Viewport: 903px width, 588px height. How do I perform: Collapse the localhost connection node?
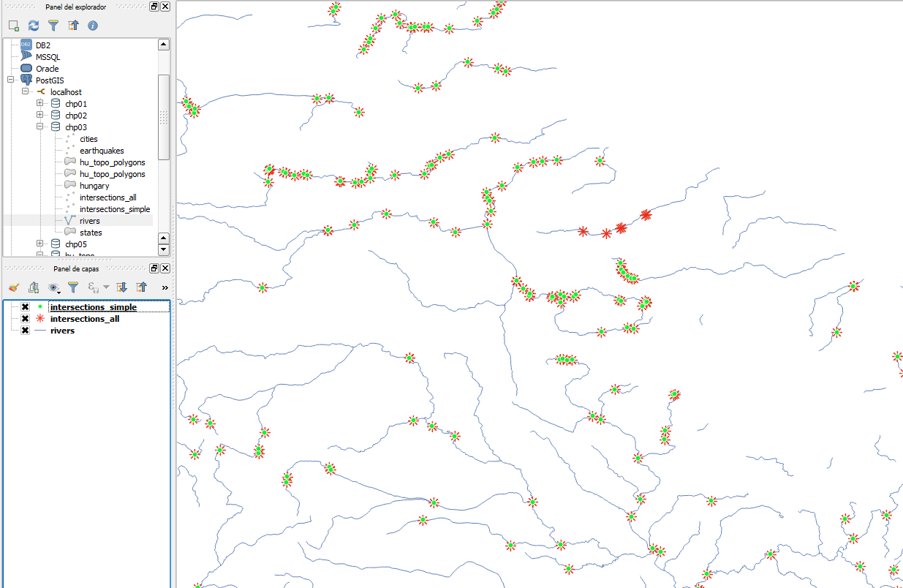pyautogui.click(x=25, y=92)
